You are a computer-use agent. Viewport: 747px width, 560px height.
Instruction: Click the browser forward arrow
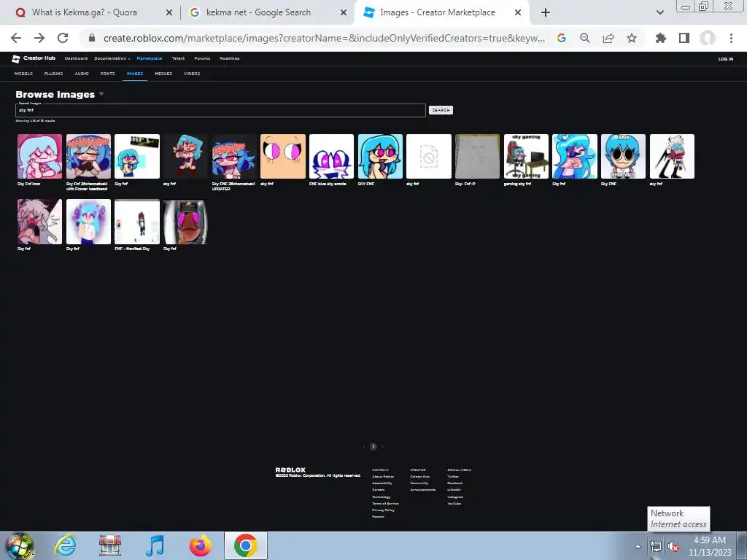point(39,38)
